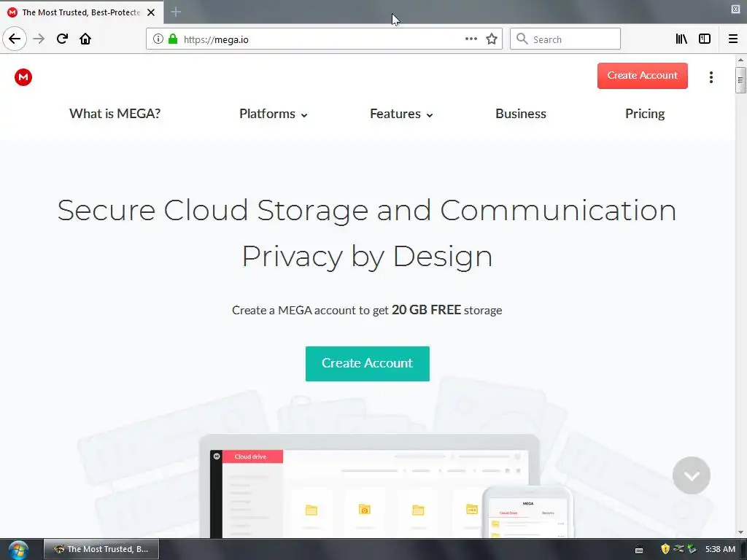747x560 pixels.
Task: Click the page vertical scrollbar thumb
Action: point(740,80)
